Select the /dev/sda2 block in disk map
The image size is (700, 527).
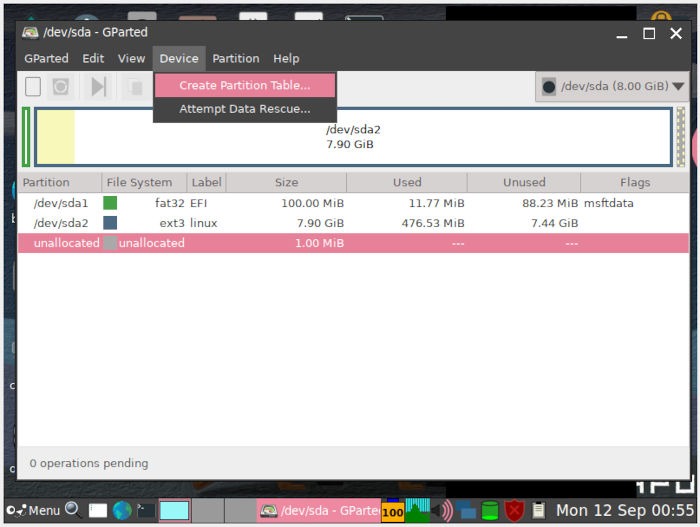point(353,137)
